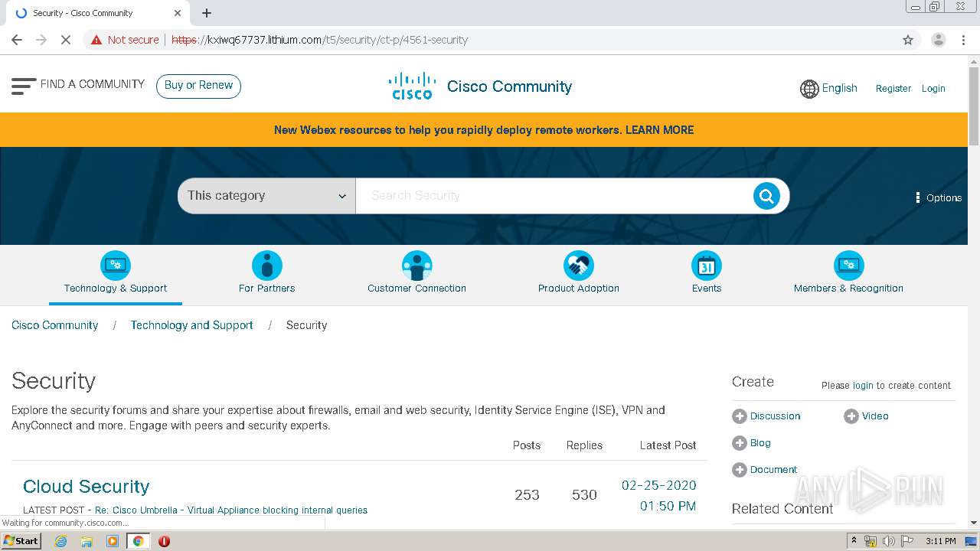Create a new Video
Screen dimensions: 980x551
click(x=875, y=416)
